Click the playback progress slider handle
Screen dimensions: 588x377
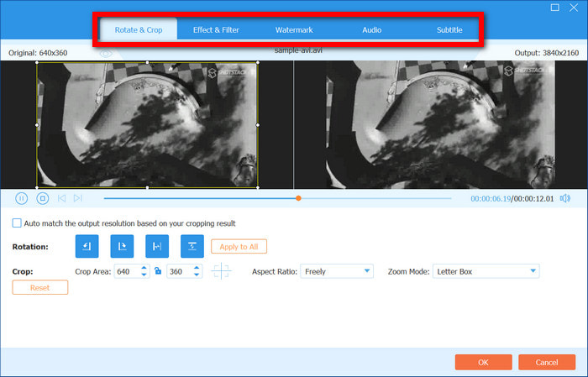(x=298, y=198)
